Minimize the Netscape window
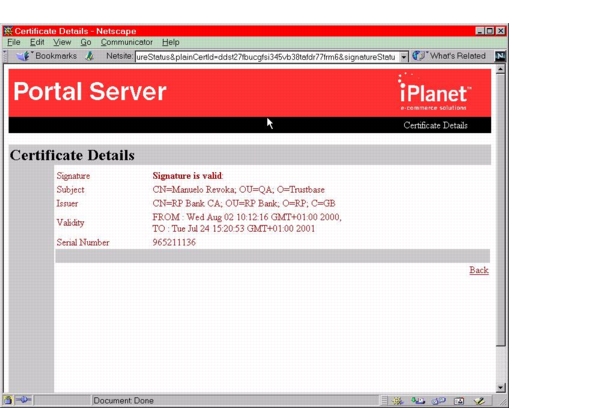610x409 pixels. (x=480, y=31)
